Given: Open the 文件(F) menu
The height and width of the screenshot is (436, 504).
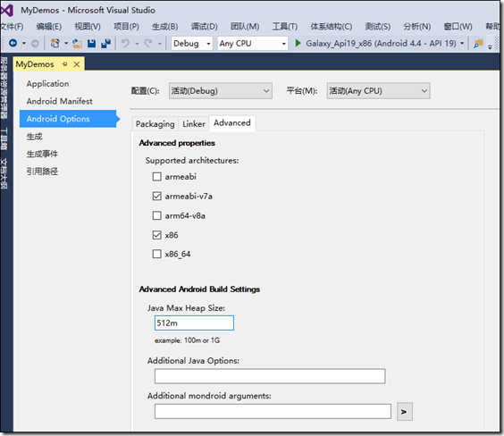Looking at the screenshot, I should click(12, 26).
